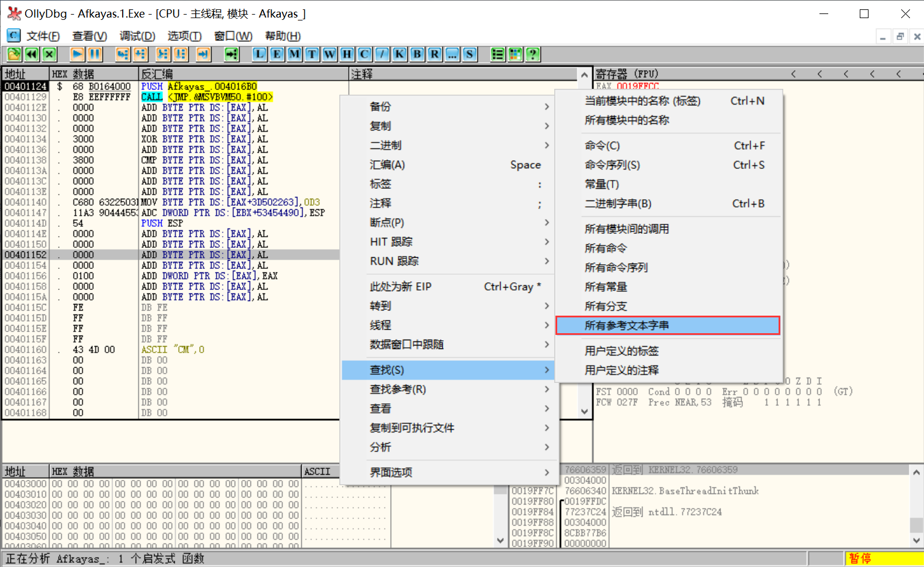This screenshot has width=924, height=567.
Task: Open the 查看(V) menu
Action: (89, 36)
